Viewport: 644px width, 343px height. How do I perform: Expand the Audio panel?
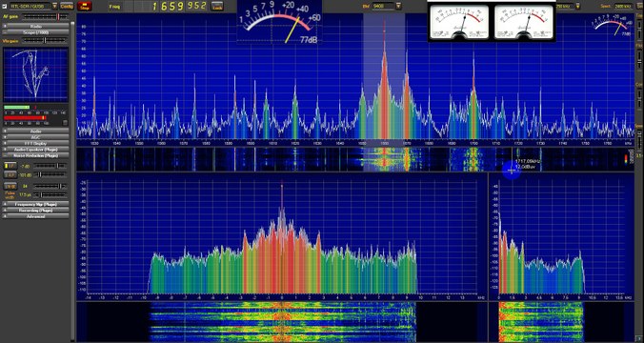pyautogui.click(x=36, y=131)
